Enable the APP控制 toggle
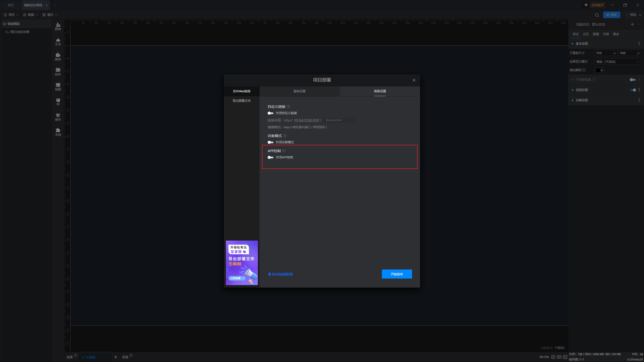 pos(270,157)
